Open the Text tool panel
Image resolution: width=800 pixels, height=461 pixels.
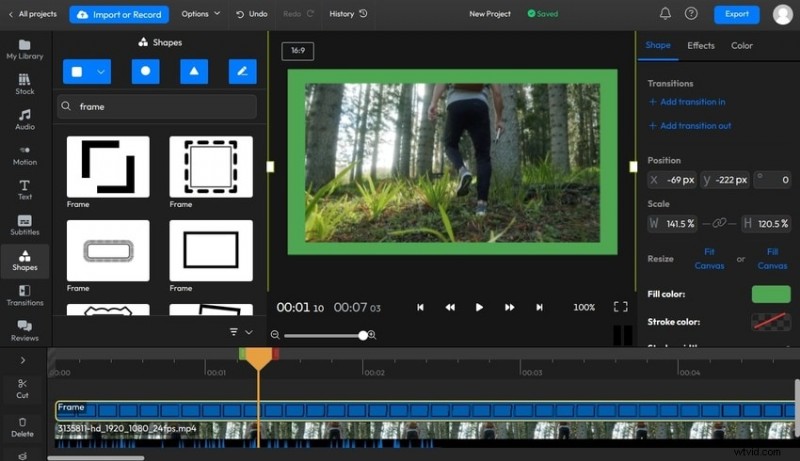pos(24,190)
